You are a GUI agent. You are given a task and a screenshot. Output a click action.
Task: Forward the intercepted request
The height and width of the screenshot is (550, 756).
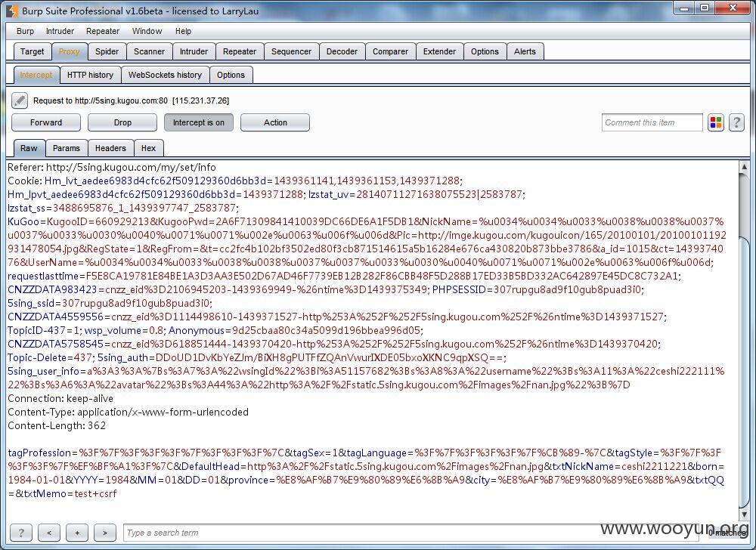[x=46, y=122]
